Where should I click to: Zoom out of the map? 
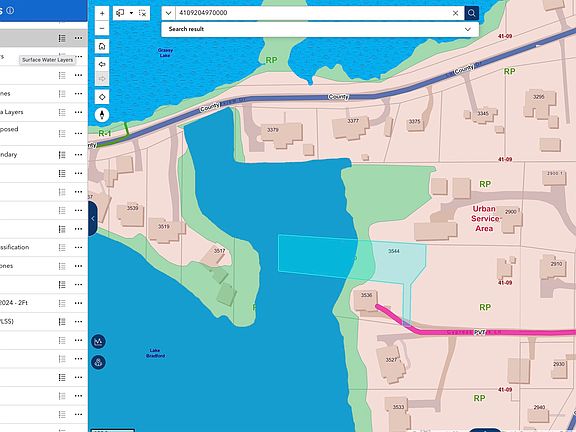[102, 28]
